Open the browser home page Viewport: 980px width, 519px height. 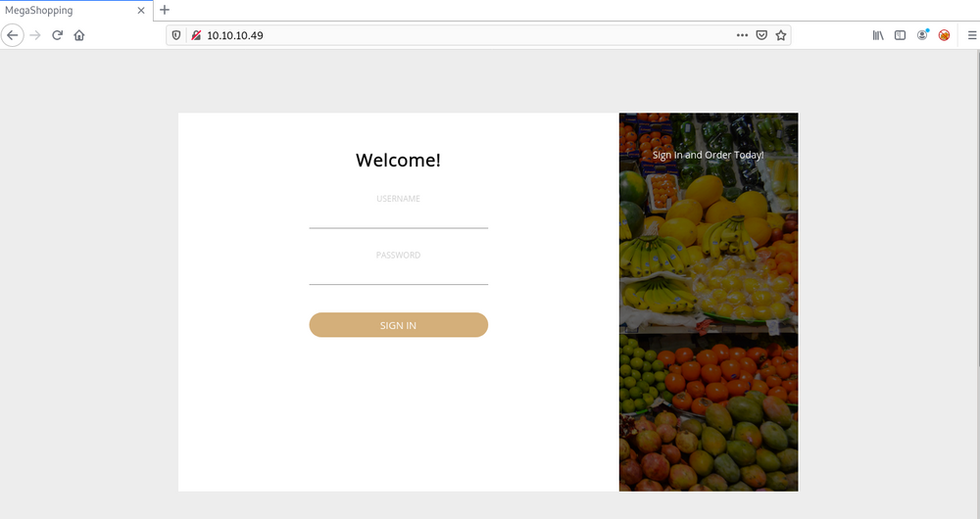click(78, 35)
